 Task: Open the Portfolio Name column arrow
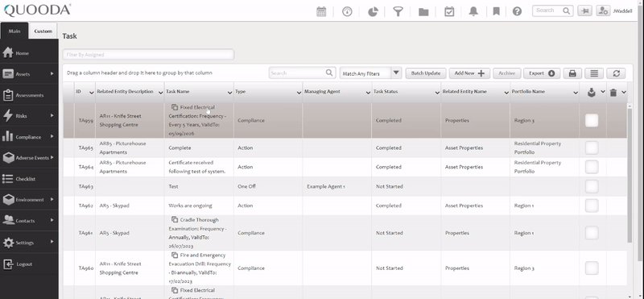576,93
